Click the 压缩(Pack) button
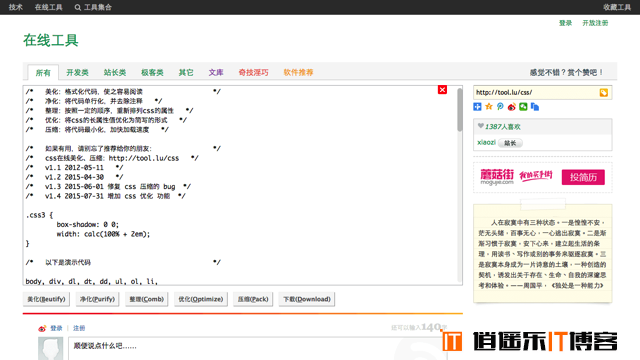 coord(253,299)
